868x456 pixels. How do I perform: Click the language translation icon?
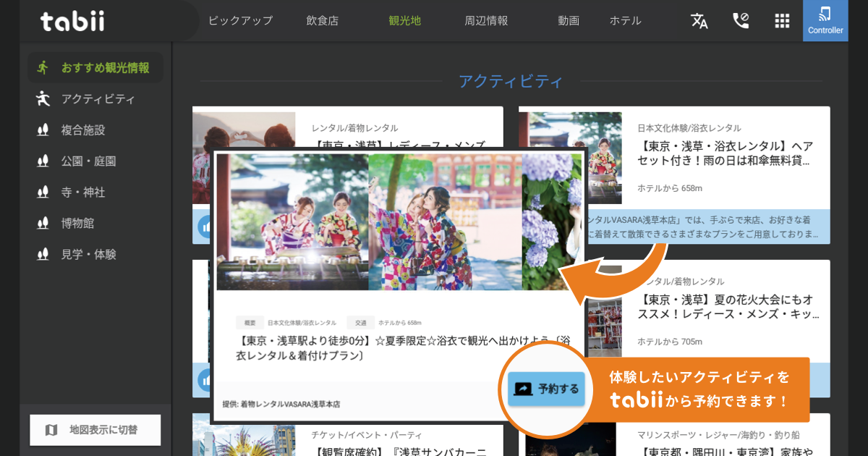699,21
